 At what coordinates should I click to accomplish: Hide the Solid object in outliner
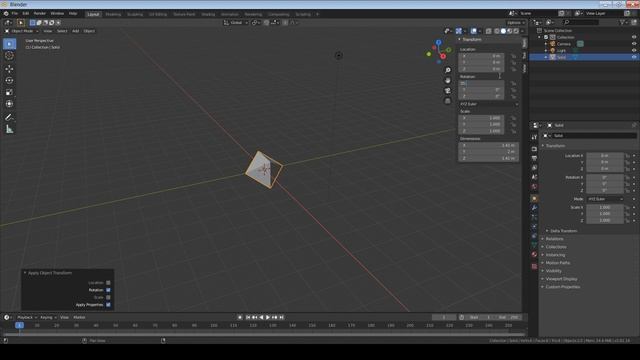[x=634, y=58]
